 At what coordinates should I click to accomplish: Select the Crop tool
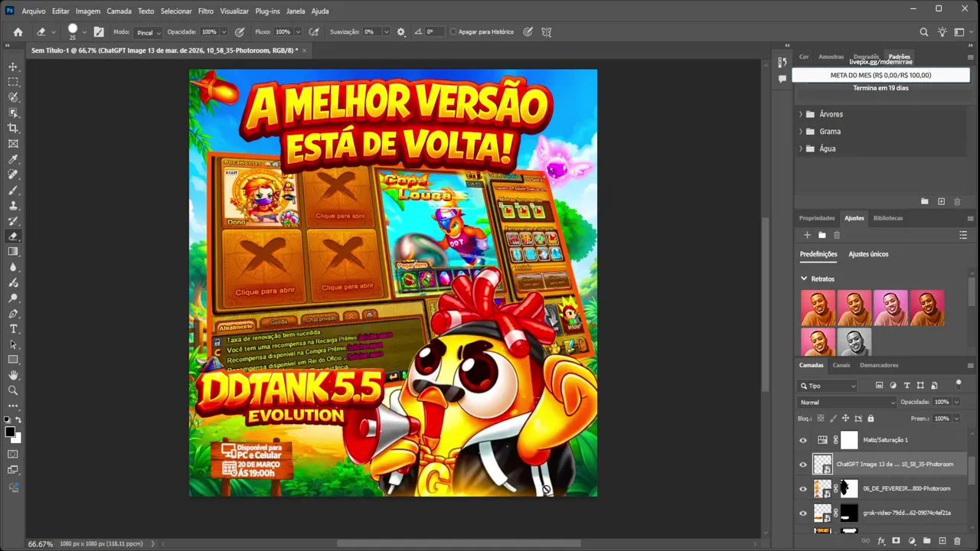click(x=13, y=128)
